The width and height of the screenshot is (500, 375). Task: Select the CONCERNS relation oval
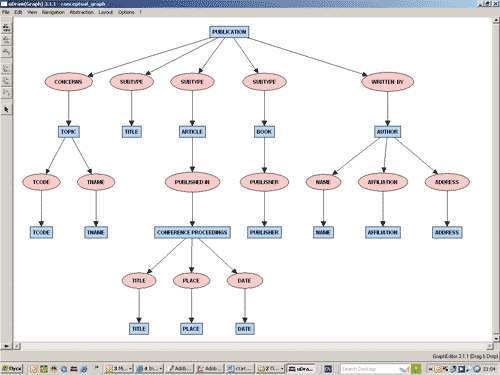tap(68, 82)
